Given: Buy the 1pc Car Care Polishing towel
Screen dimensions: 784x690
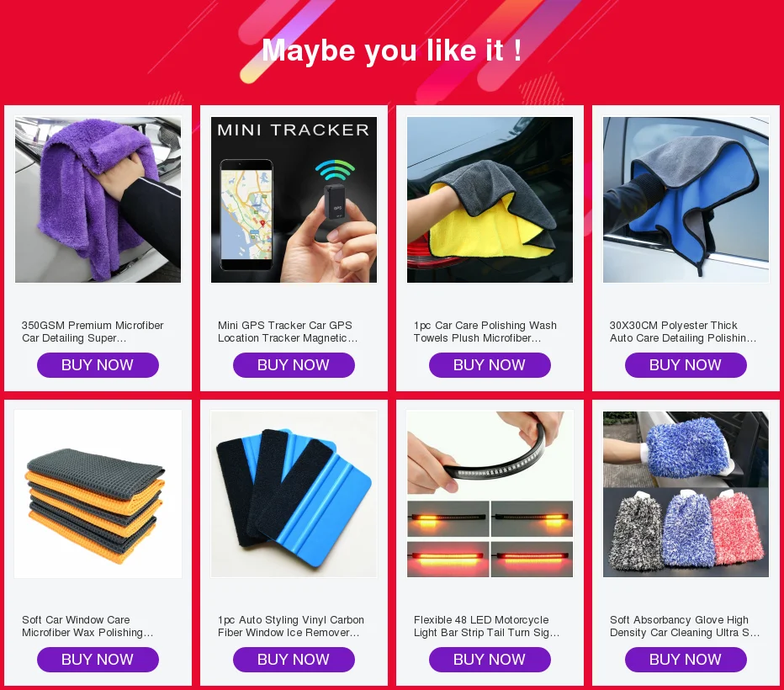Looking at the screenshot, I should click(x=490, y=365).
